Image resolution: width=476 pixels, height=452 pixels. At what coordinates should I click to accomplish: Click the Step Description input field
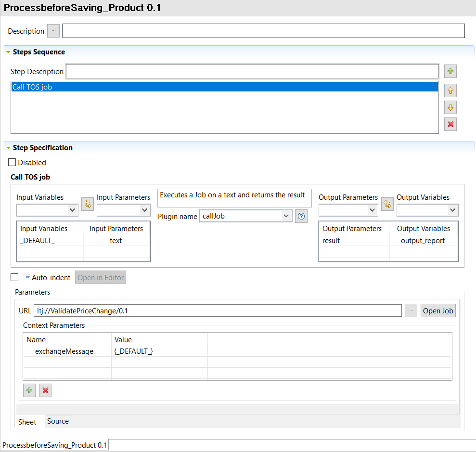tap(252, 72)
